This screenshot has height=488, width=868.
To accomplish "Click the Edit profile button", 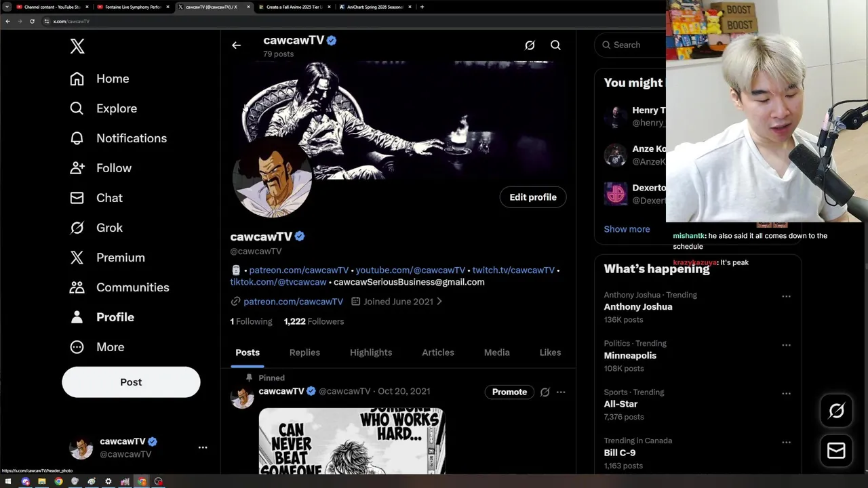I will pos(533,197).
